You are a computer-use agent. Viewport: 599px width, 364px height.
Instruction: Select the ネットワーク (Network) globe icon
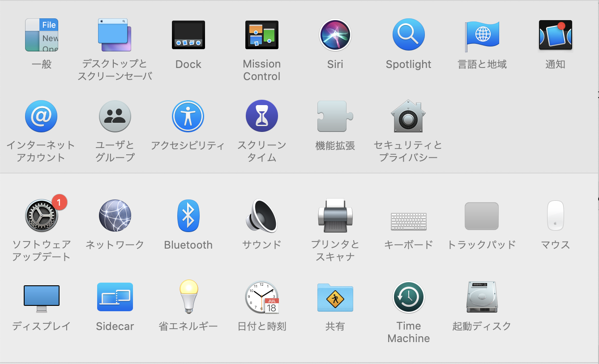pos(115,216)
